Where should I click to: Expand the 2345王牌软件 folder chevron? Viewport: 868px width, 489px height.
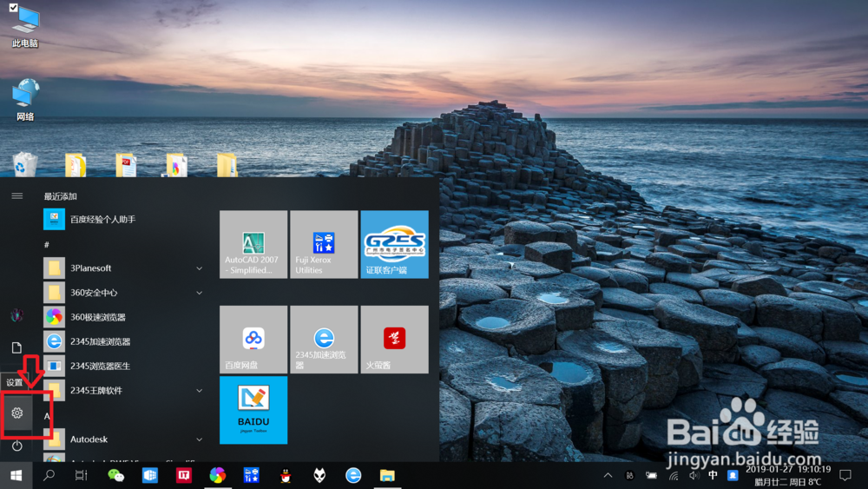click(199, 391)
